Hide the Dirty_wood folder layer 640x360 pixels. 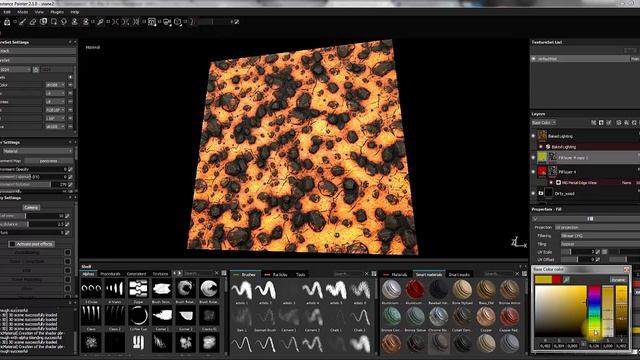coord(533,193)
